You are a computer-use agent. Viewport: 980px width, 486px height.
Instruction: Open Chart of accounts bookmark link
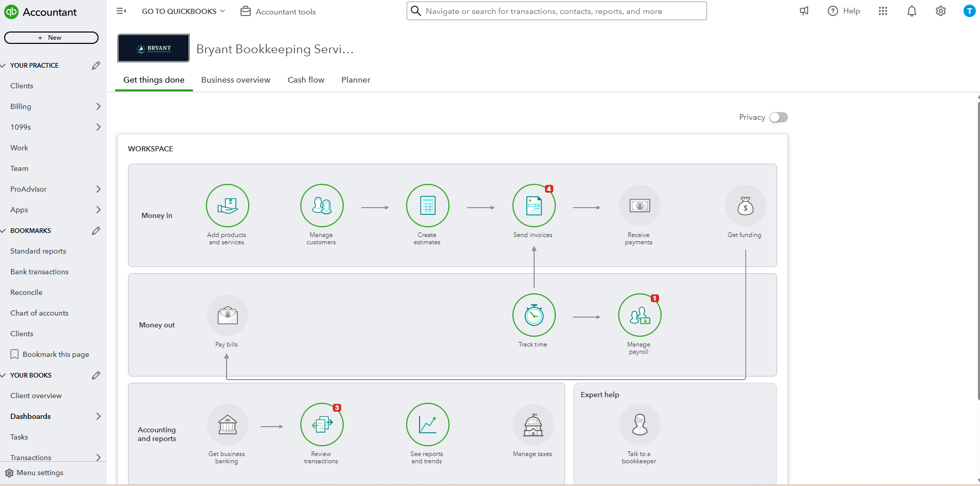(x=39, y=313)
